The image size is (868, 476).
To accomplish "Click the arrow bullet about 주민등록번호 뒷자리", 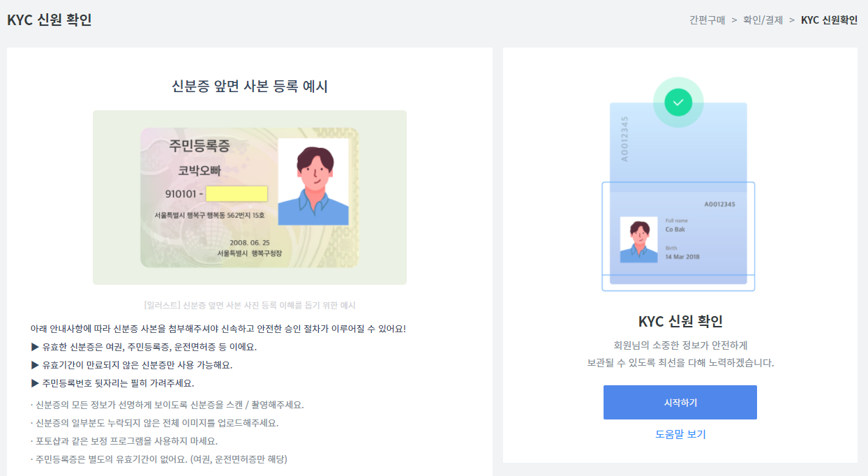I will (x=112, y=383).
